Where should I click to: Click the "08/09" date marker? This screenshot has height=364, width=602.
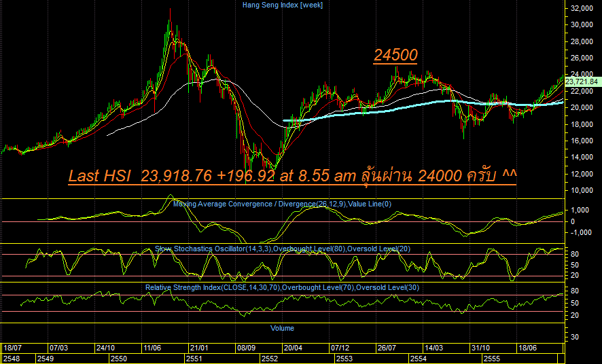coord(246,348)
